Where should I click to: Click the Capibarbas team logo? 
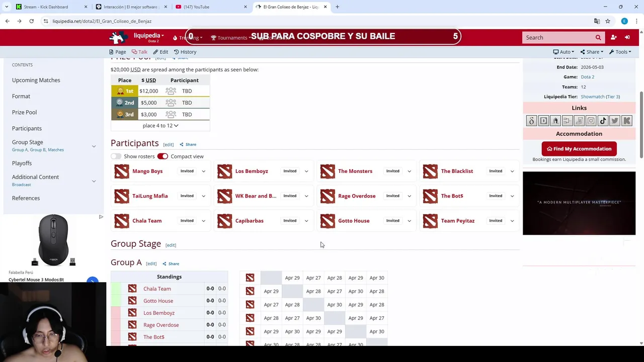224,221
